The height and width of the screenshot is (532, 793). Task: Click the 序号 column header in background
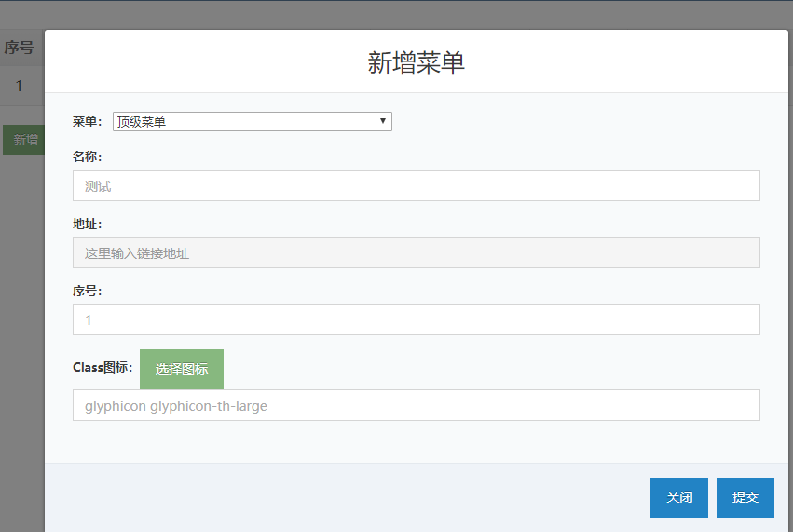[x=20, y=48]
